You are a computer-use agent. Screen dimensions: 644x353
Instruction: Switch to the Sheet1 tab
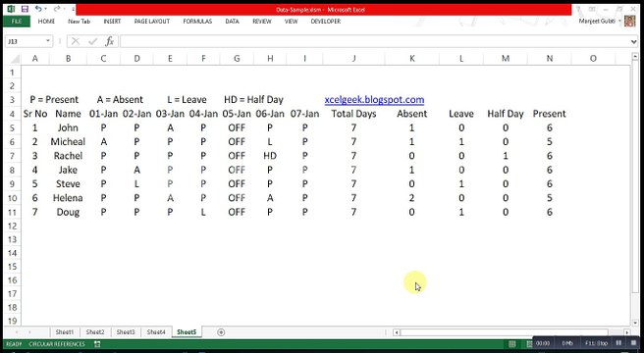[65, 332]
